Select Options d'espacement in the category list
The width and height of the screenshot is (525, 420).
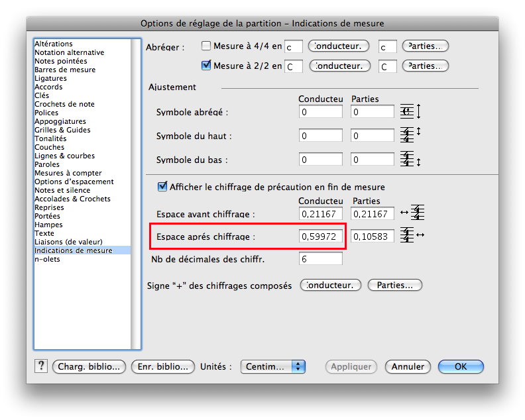[x=74, y=182]
